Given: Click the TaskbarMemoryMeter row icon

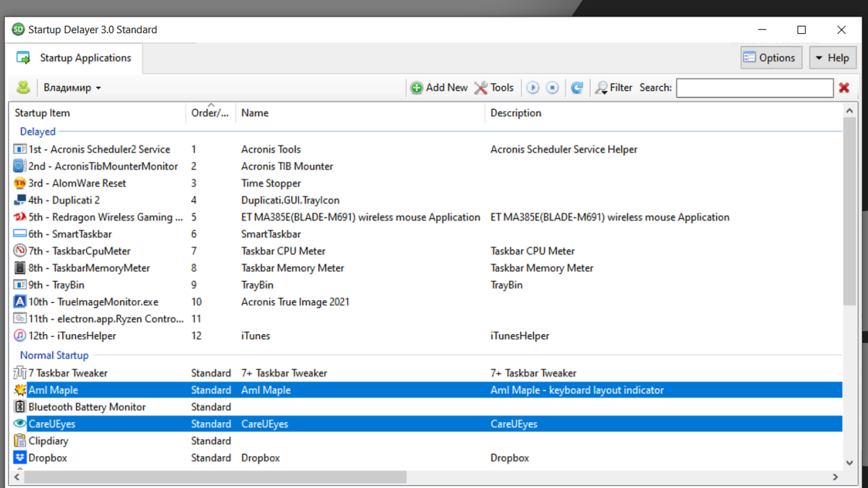Looking at the screenshot, I should [x=20, y=268].
